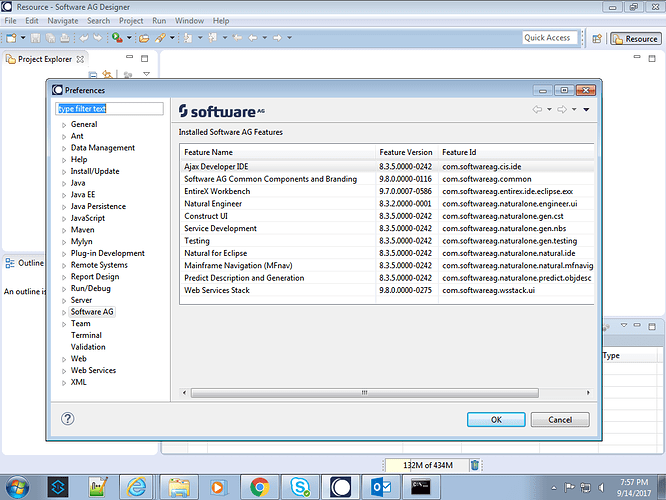Image resolution: width=666 pixels, height=500 pixels.
Task: Expand the Java Persistence preferences node
Action: [x=64, y=207]
